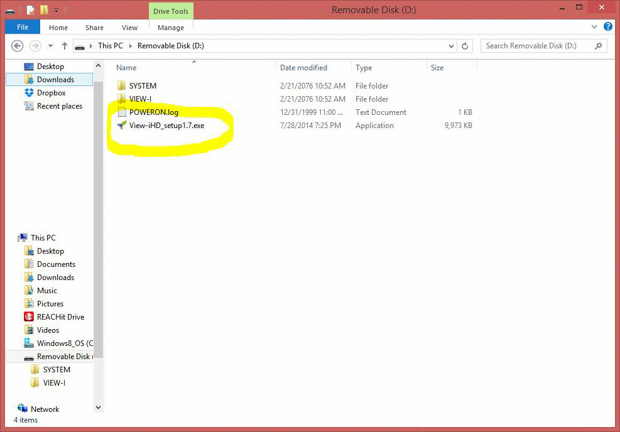
Task: Open REACHit Drive in the sidebar
Action: 60,317
